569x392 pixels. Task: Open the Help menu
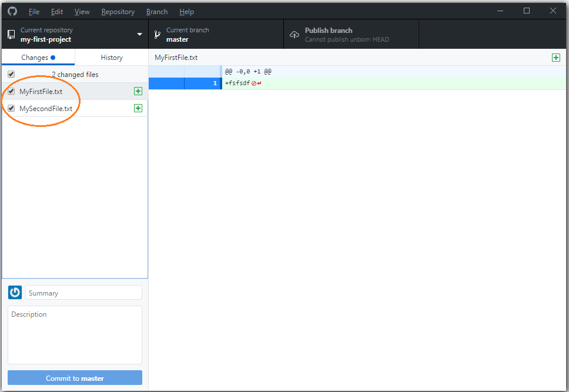(186, 12)
